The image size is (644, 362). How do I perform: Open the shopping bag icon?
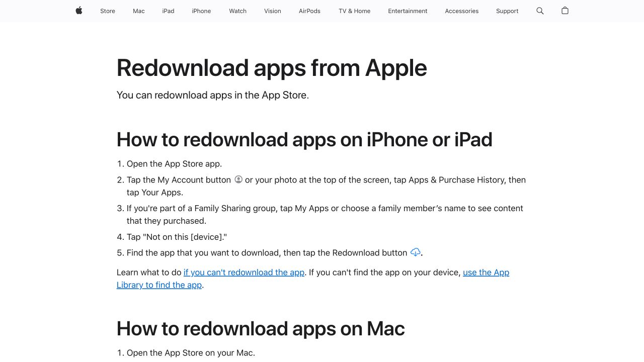coord(565,11)
